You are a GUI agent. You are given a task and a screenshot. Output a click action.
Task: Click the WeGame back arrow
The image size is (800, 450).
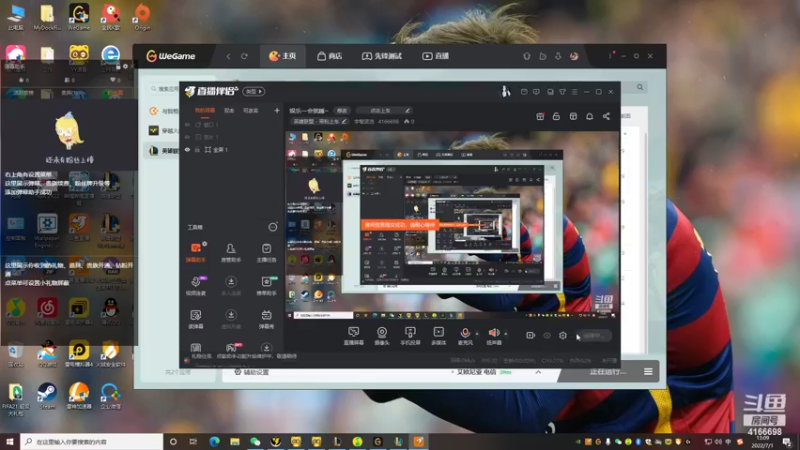228,56
